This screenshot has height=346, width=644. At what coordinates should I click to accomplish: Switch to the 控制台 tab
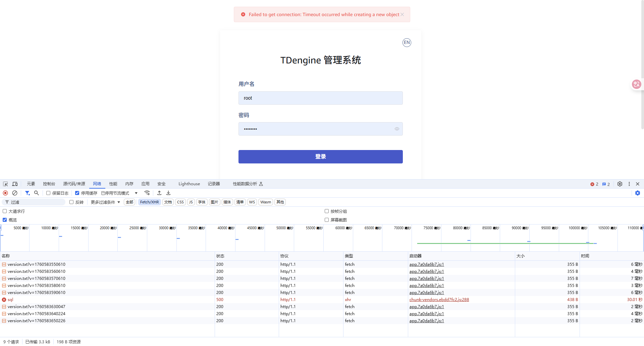[x=49, y=184]
